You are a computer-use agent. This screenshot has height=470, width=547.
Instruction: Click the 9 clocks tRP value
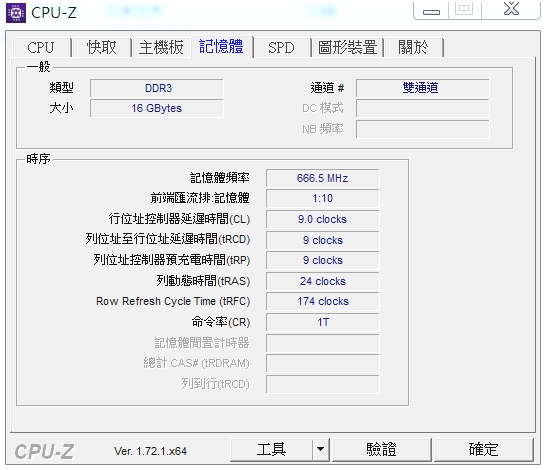tap(323, 261)
